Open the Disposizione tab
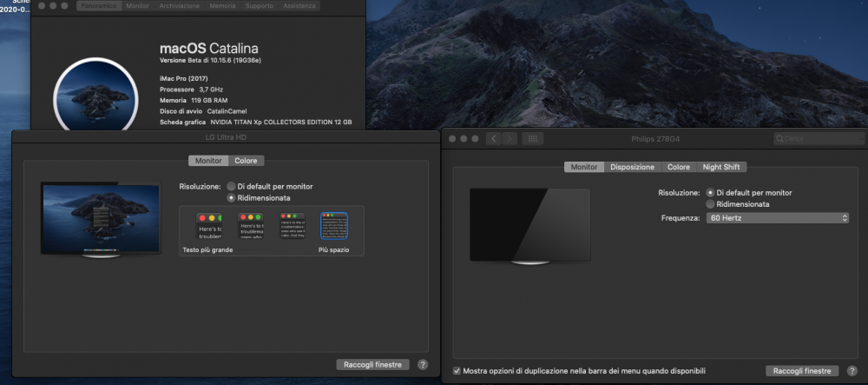Viewport: 868px width, 385px height. [632, 167]
